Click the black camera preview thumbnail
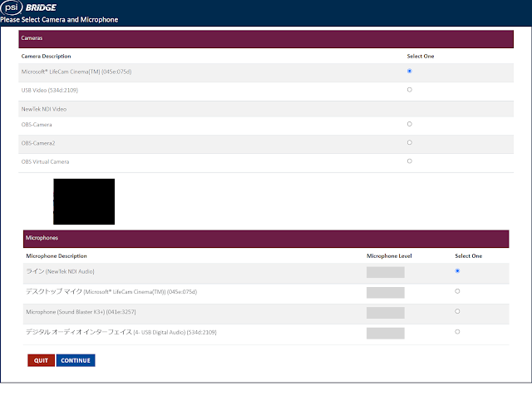Image resolution: width=532 pixels, height=416 pixels. point(84,201)
